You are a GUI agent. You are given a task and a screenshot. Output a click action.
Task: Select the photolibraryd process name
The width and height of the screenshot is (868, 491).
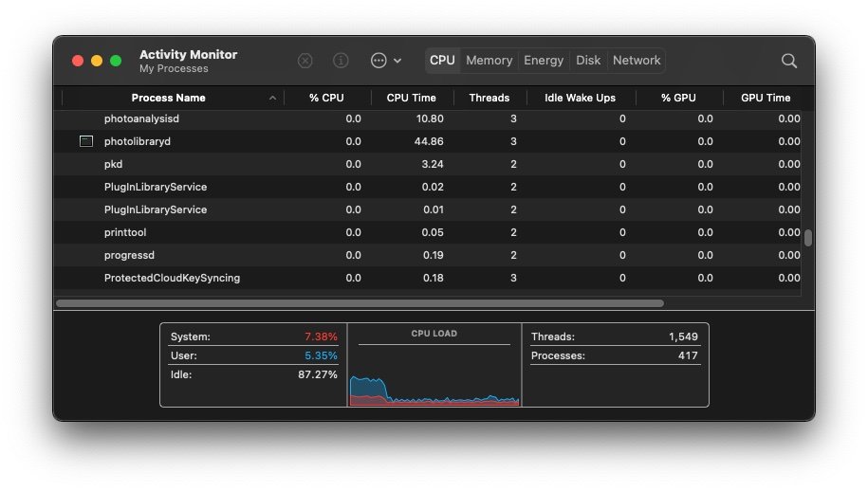click(138, 141)
